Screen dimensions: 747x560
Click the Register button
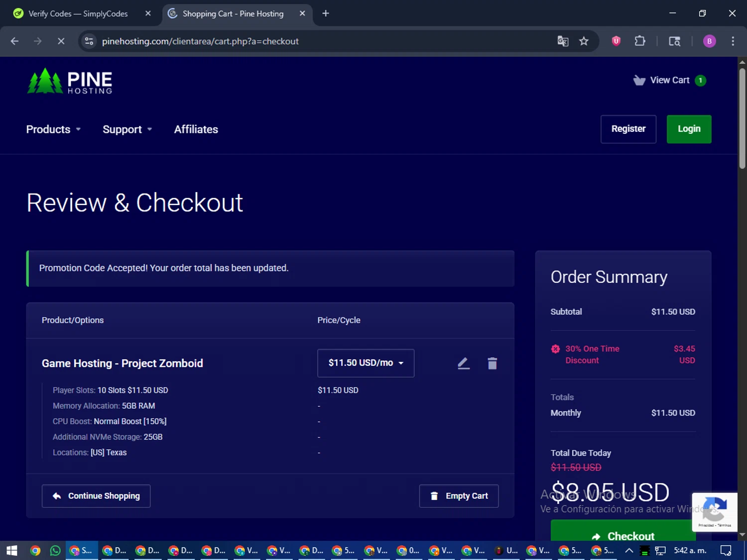628,129
